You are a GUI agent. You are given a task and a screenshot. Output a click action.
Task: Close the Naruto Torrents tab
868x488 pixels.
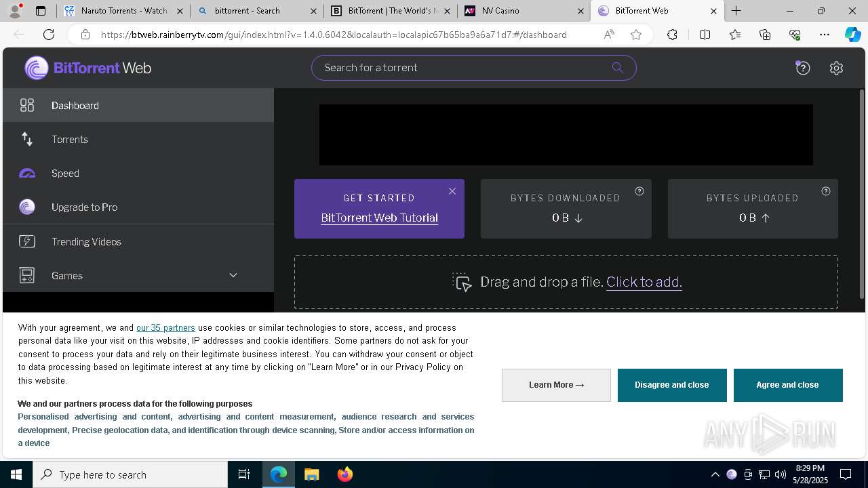tap(179, 11)
